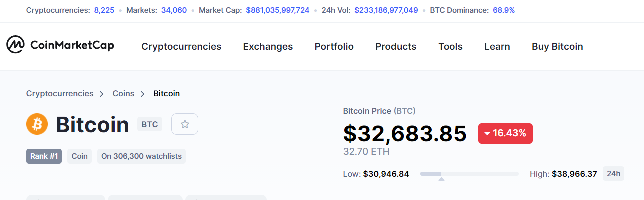
Task: Go to the Portfolio page
Action: click(334, 47)
